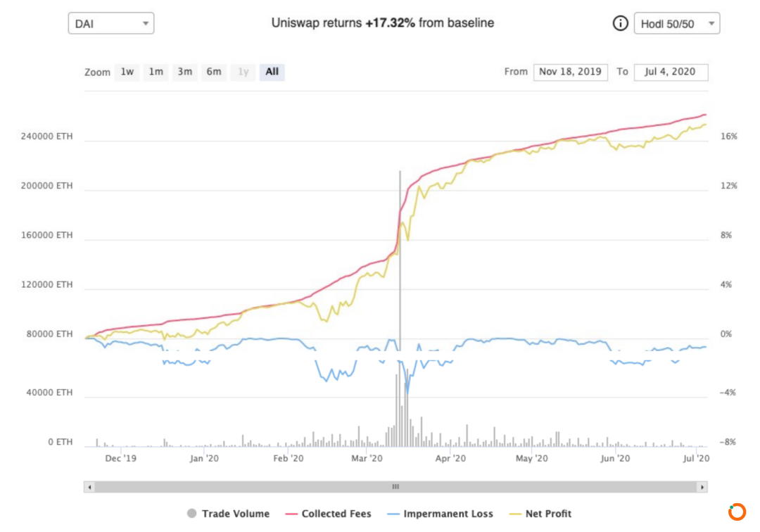Click the Apr '20 x-axis label
Viewport: 760px width, 532px height.
click(x=450, y=458)
